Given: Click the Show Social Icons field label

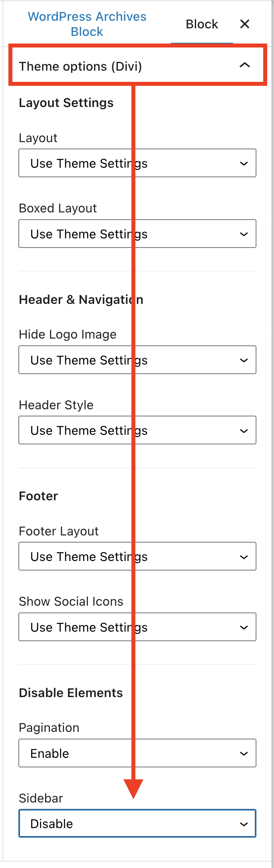Looking at the screenshot, I should [71, 602].
